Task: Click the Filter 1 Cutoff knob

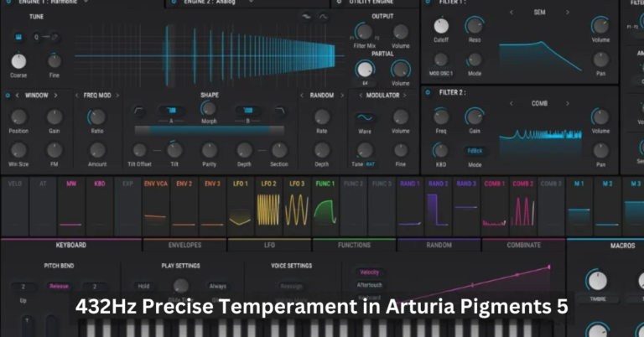Action: pos(441,26)
